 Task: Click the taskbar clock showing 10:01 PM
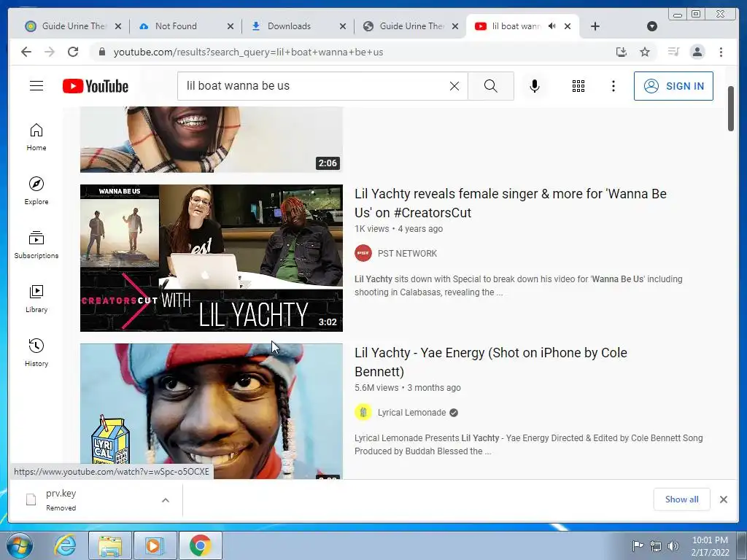(x=710, y=545)
